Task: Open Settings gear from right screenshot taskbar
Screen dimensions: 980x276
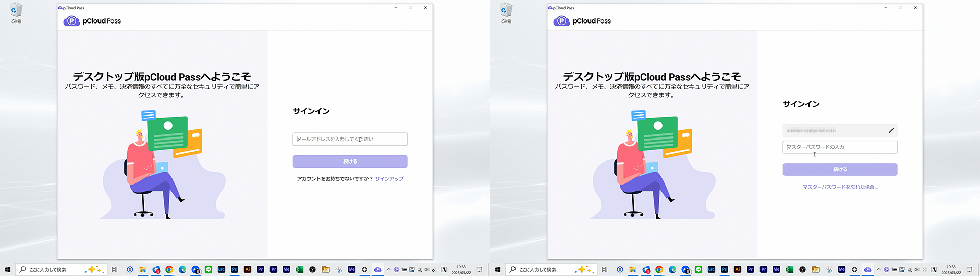Action: [854, 269]
